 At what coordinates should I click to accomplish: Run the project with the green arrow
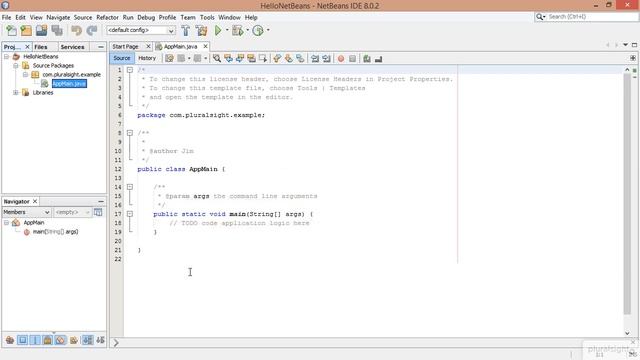[218, 30]
